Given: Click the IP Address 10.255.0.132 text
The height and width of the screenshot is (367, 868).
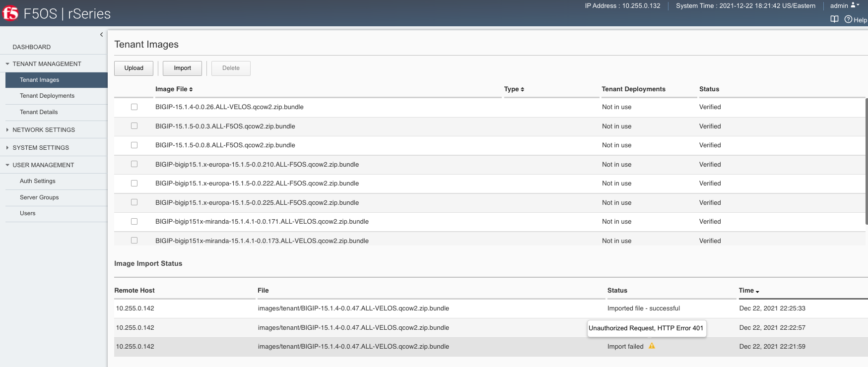Looking at the screenshot, I should coord(622,6).
